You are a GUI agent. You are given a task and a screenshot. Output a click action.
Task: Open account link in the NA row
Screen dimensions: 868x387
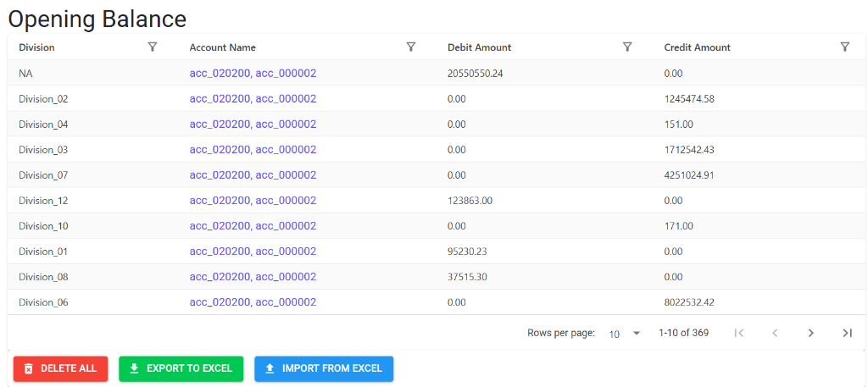(253, 73)
